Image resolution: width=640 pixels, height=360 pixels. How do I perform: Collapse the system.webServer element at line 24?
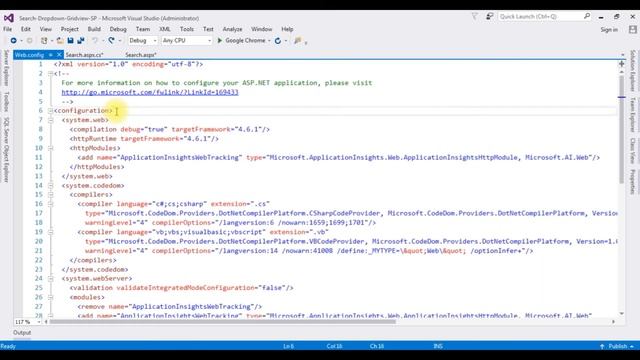click(x=51, y=279)
